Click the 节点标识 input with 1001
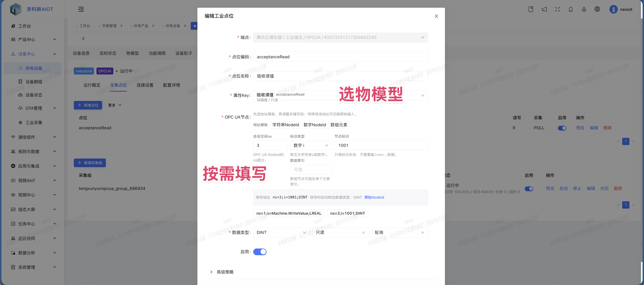 click(x=381, y=146)
